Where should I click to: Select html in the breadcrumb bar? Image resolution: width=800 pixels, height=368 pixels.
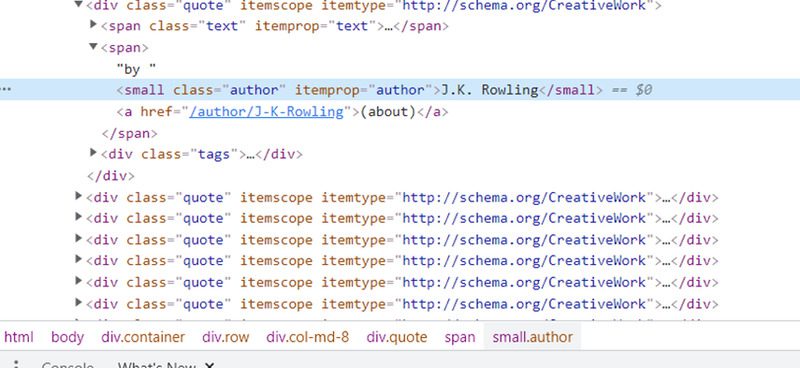click(x=19, y=337)
